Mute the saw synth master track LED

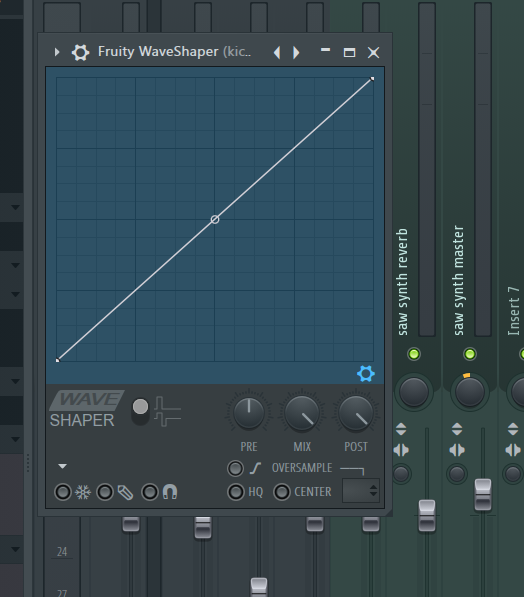[470, 354]
